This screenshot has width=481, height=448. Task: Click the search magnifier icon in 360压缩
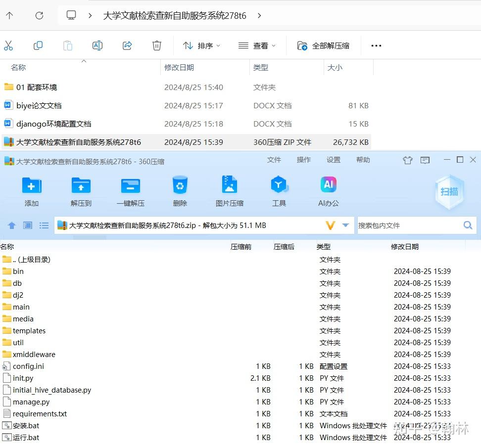click(x=468, y=225)
